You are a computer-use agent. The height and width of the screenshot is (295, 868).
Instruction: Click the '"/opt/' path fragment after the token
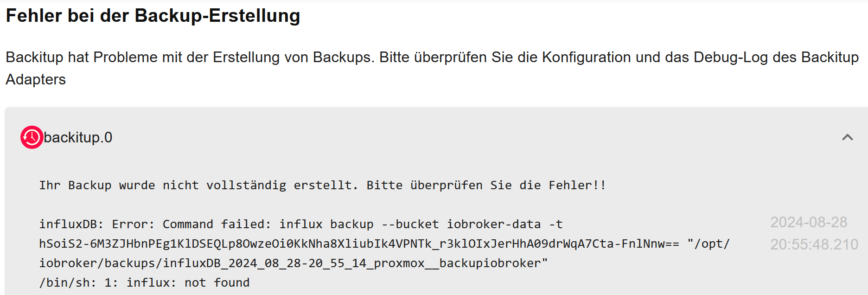click(x=708, y=244)
